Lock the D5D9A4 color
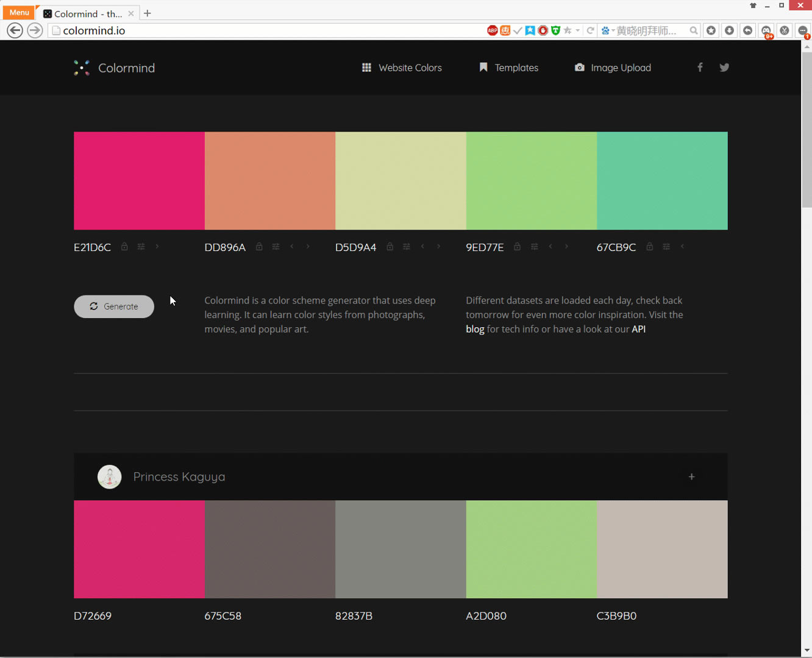The height and width of the screenshot is (658, 812). click(x=390, y=247)
